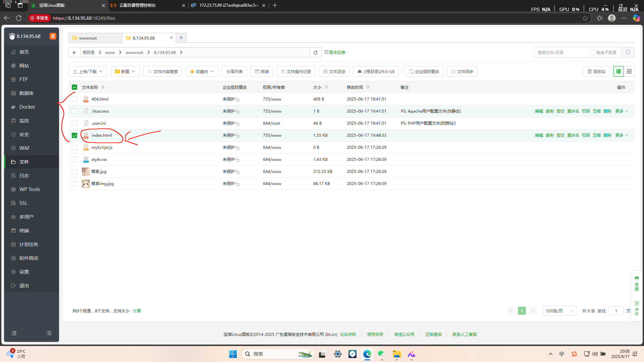Open the 育言img.jpg thumbnail
This screenshot has width=644, height=362.
(x=86, y=184)
